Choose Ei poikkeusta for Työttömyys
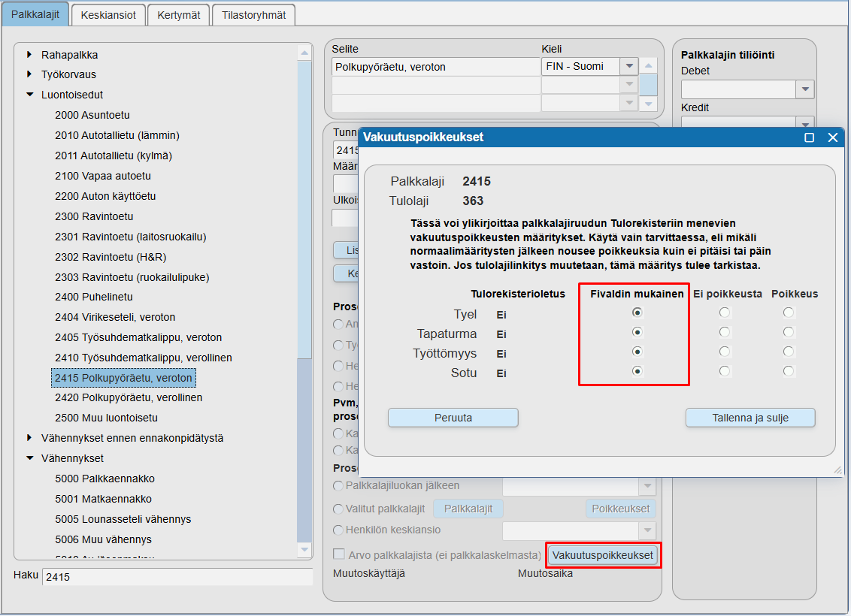Image resolution: width=851 pixels, height=616 pixels. 725,352
